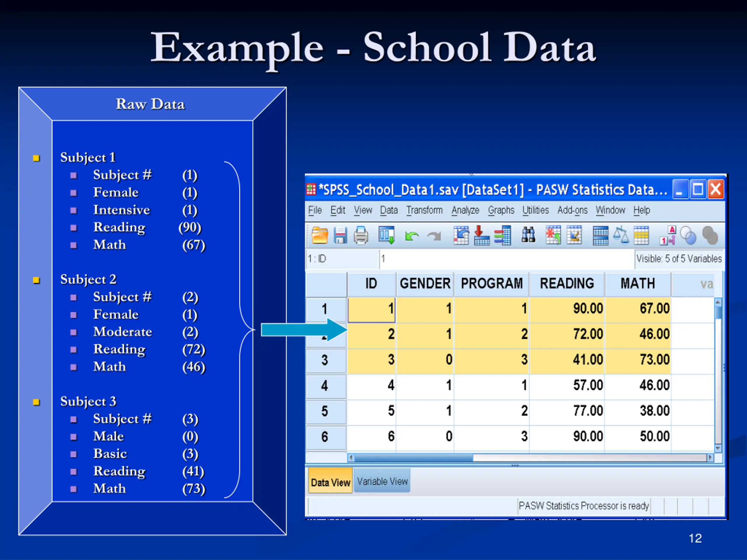Open the Edit menu
Screen dimensions: 747x560
coord(338,210)
